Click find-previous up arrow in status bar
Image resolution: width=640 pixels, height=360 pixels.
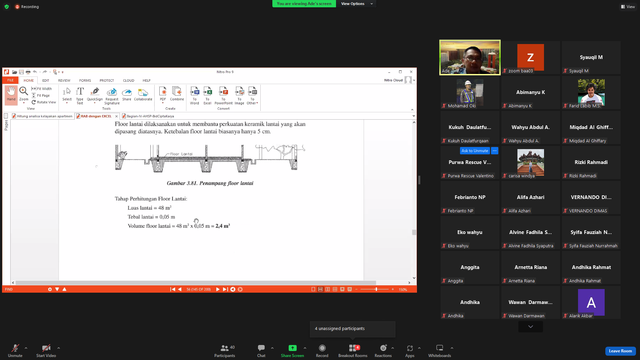pyautogui.click(x=64, y=289)
